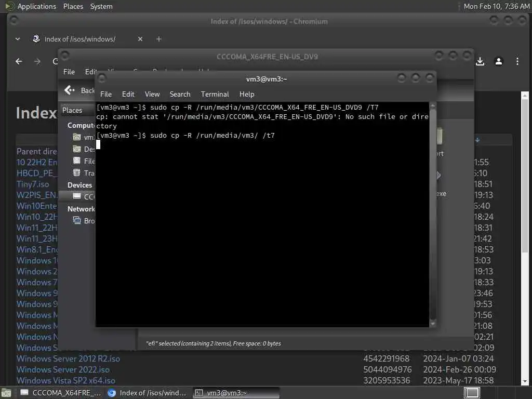Select the home folder icon in sidebar
This screenshot has width=532, height=399.
pos(77,137)
